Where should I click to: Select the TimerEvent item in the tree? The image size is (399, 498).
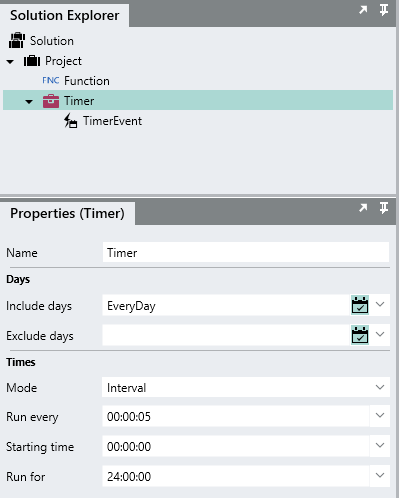[x=112, y=121]
